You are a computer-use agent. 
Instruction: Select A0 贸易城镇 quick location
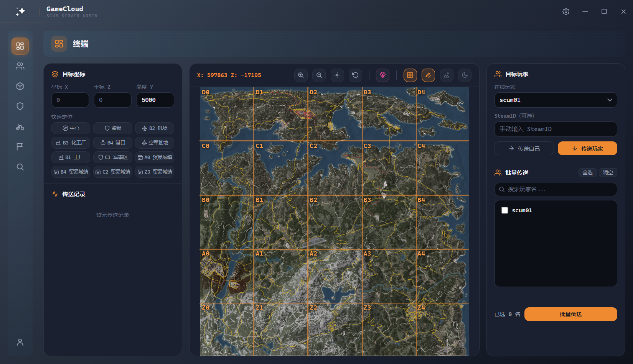click(x=155, y=157)
